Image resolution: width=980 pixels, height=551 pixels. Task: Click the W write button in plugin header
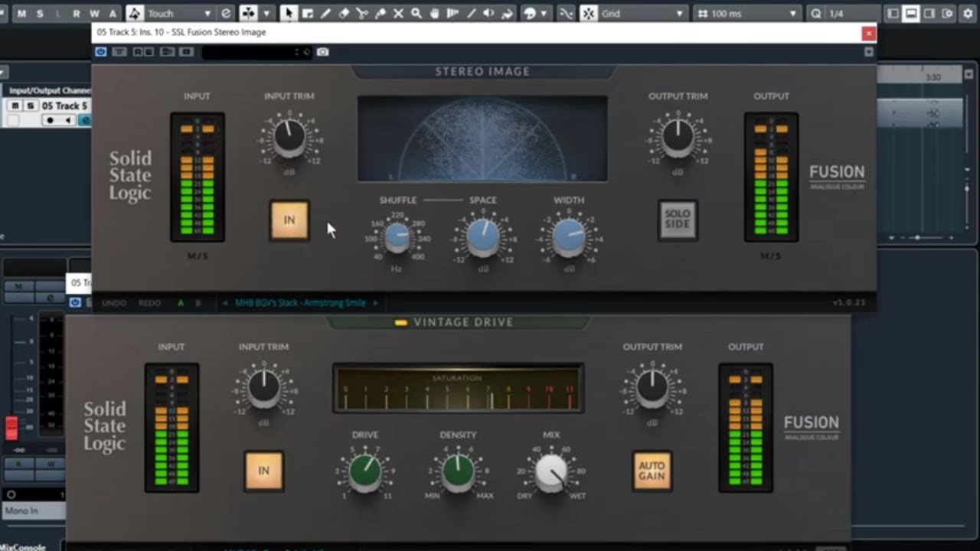(x=148, y=51)
